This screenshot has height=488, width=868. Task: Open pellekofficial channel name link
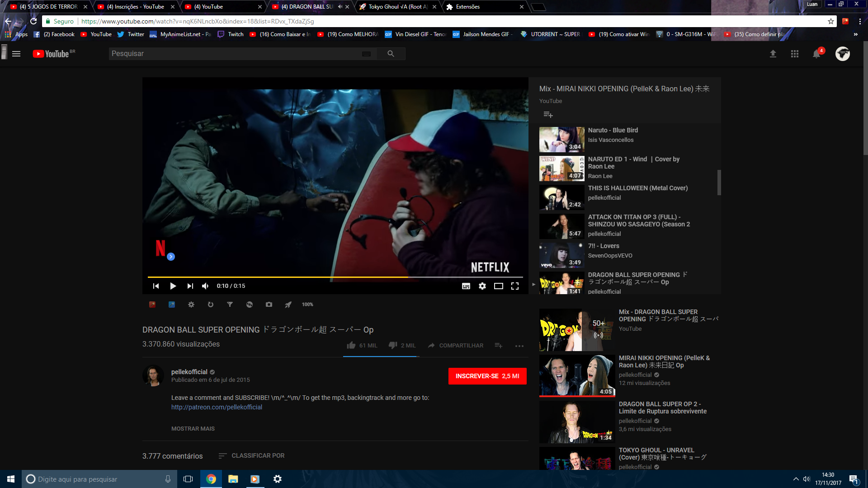[189, 372]
